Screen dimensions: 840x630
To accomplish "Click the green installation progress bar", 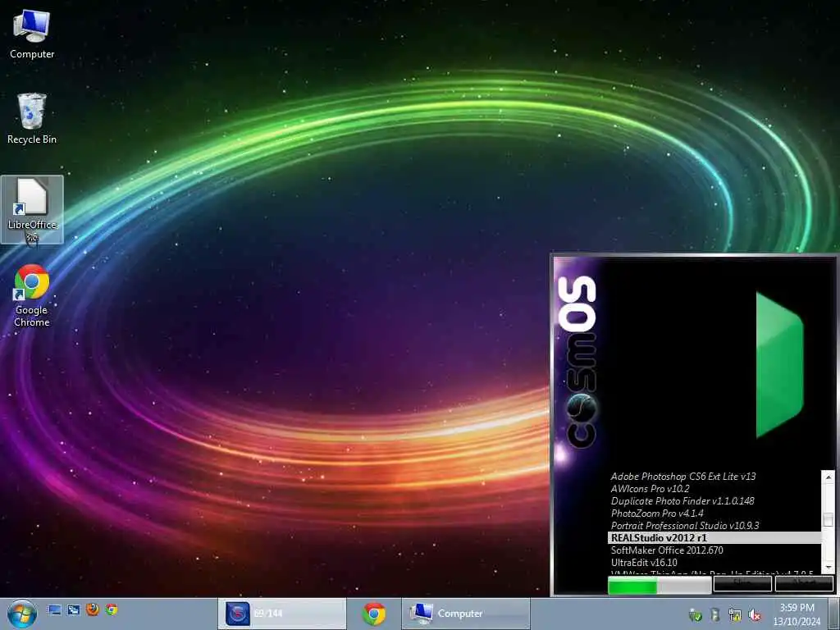I will [660, 586].
